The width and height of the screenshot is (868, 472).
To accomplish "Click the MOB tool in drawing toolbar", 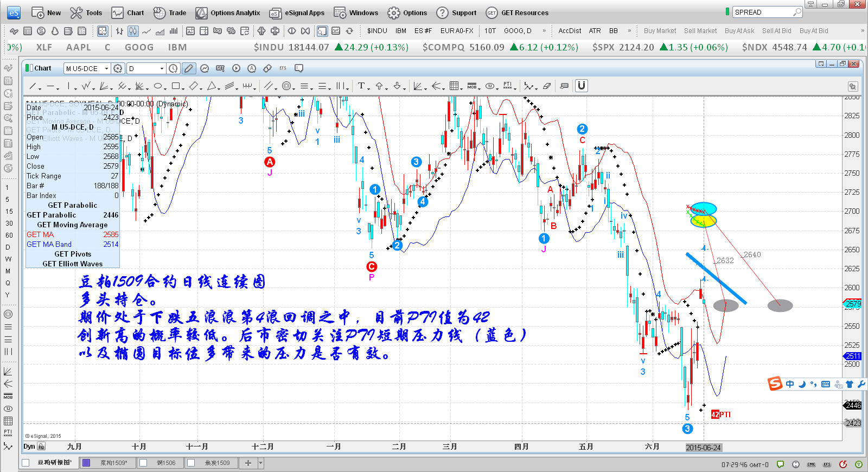I will (472, 86).
